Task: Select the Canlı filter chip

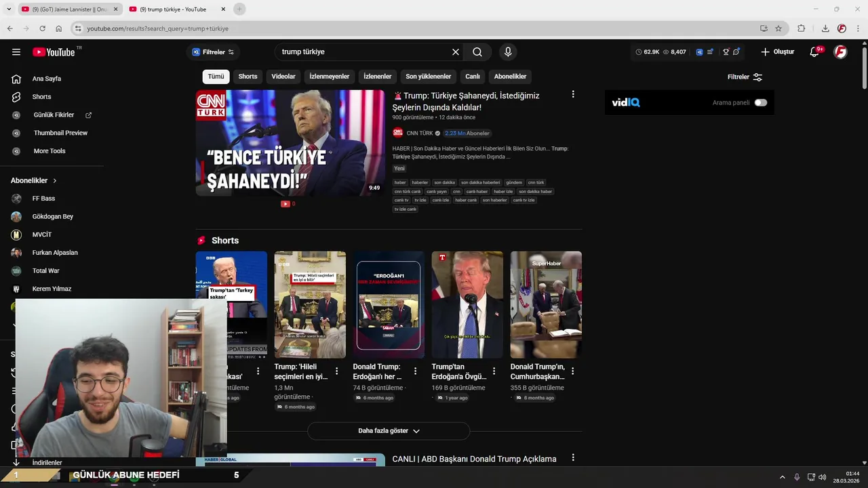Action: pos(473,77)
